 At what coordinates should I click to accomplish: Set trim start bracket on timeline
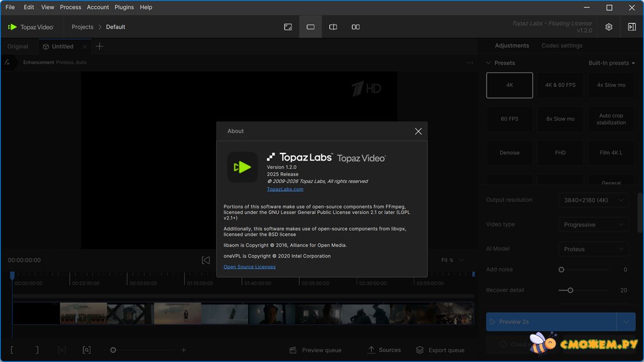(12, 350)
